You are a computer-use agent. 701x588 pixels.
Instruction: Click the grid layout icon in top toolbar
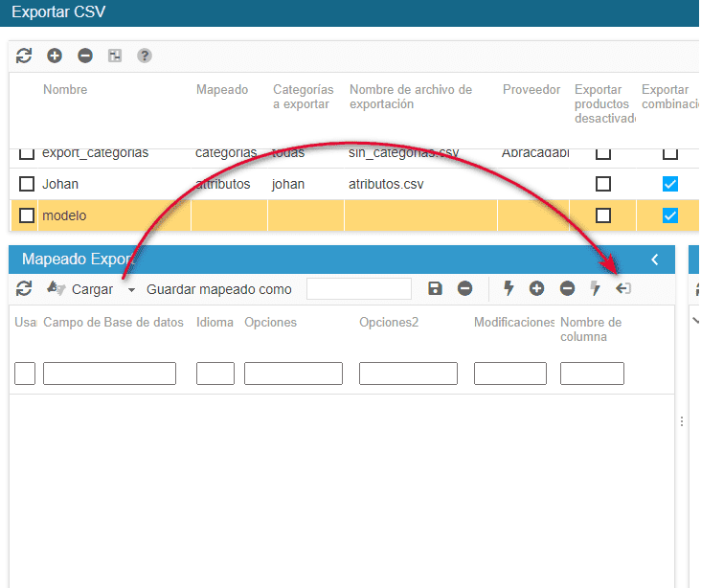click(115, 56)
